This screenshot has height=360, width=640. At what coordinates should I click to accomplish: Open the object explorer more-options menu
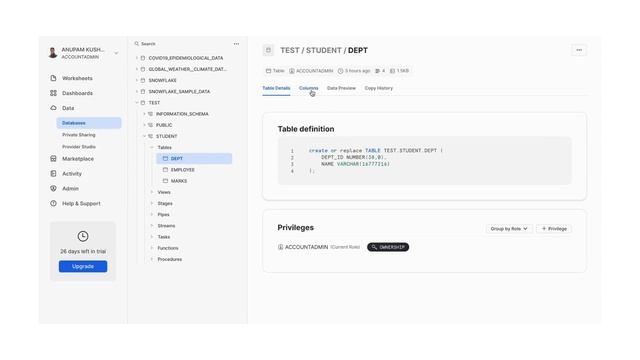pos(236,44)
